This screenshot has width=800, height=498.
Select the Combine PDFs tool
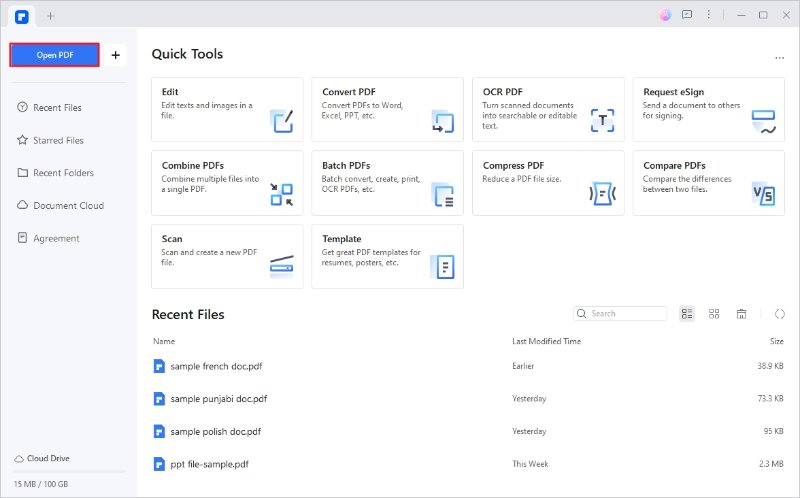coord(227,183)
